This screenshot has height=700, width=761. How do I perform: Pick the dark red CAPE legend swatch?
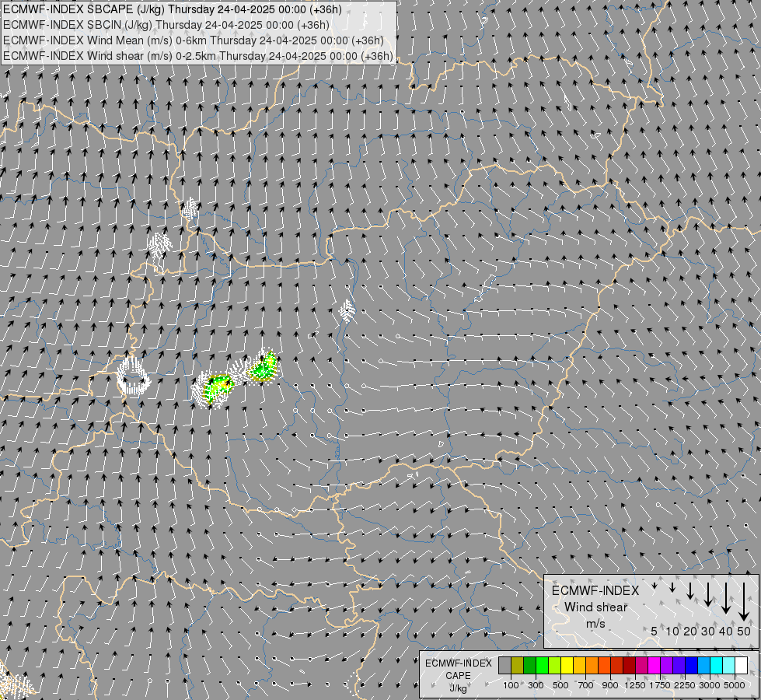tap(629, 666)
